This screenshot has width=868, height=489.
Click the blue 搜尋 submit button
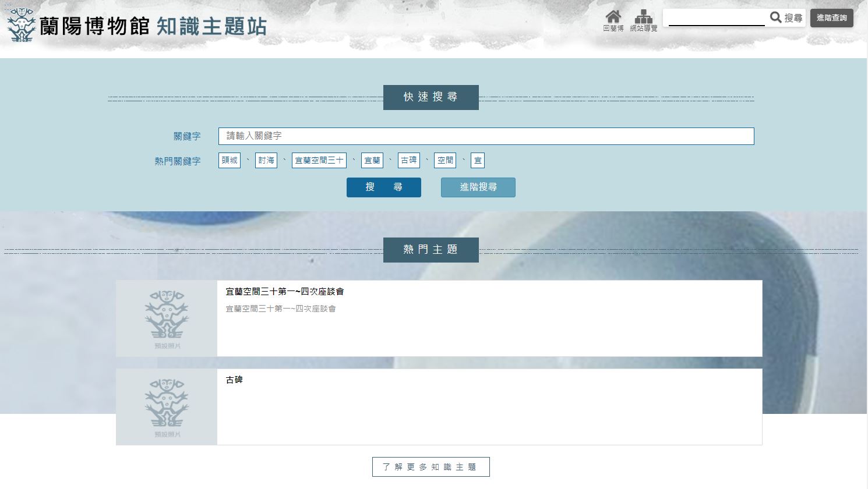tap(384, 187)
